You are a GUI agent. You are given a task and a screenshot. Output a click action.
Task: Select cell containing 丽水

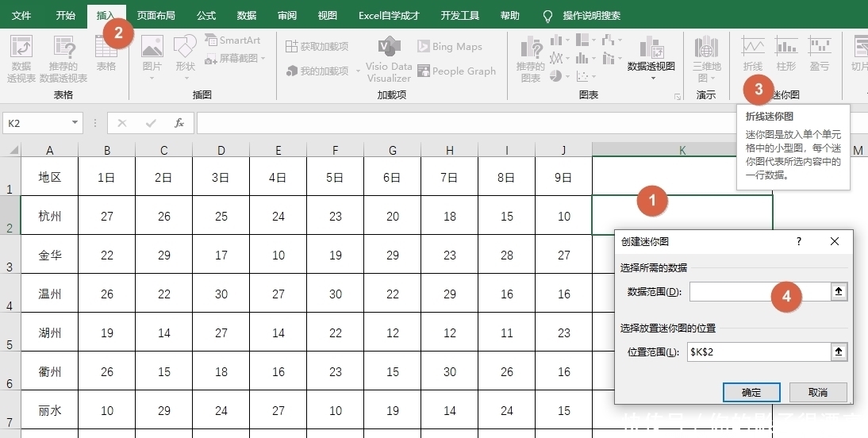click(x=50, y=410)
